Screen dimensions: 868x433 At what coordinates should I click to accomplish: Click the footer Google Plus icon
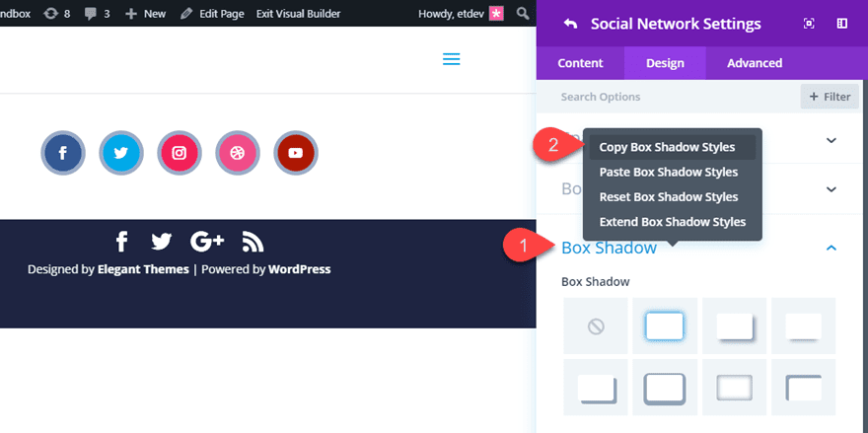(x=207, y=242)
